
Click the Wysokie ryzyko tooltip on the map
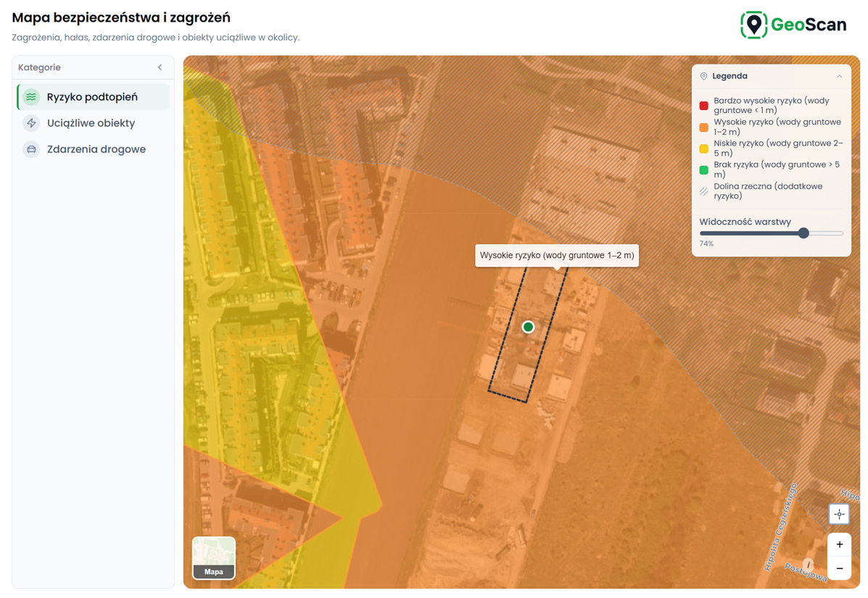pyautogui.click(x=557, y=256)
